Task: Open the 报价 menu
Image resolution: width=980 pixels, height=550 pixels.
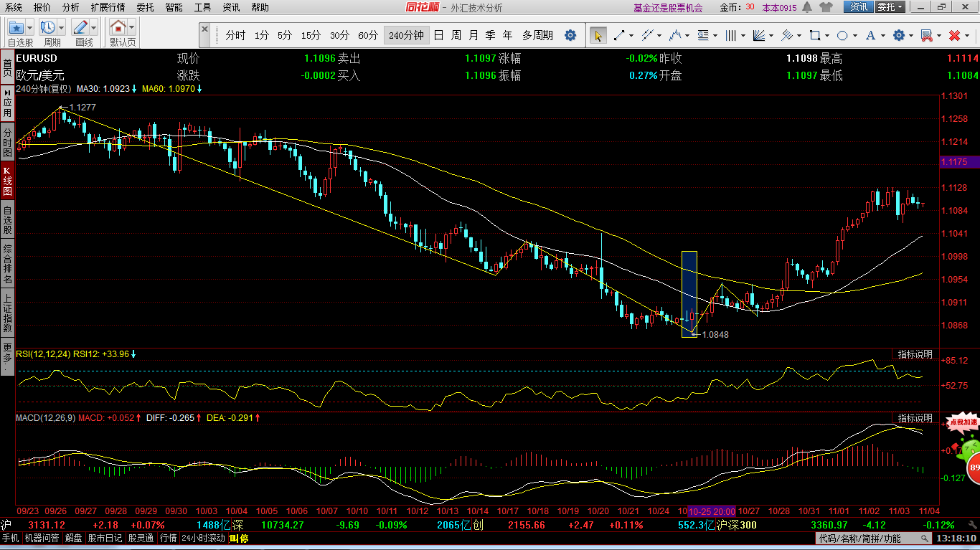Action: coord(42,7)
